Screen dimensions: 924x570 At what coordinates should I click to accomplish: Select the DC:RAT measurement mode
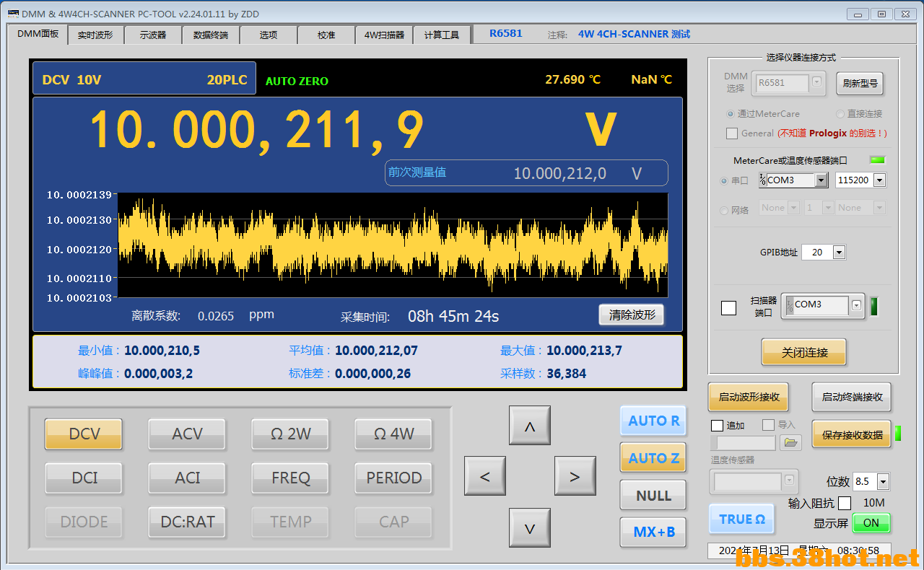pos(187,522)
